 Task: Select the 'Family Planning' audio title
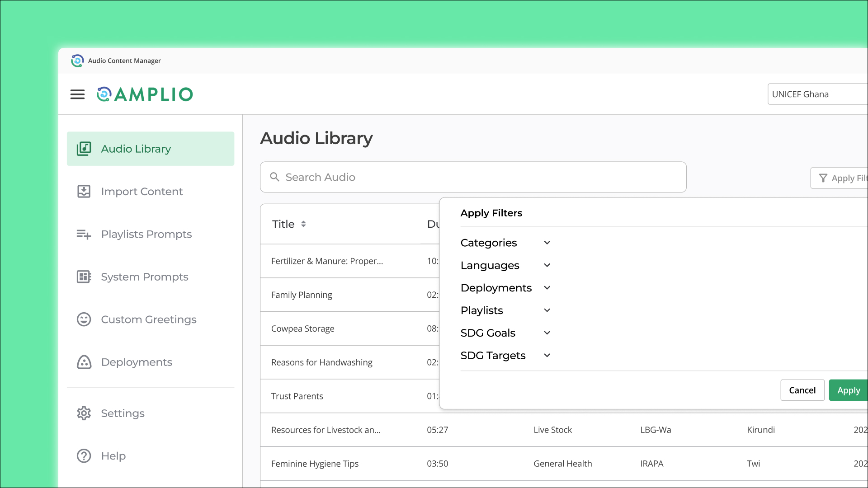(302, 295)
